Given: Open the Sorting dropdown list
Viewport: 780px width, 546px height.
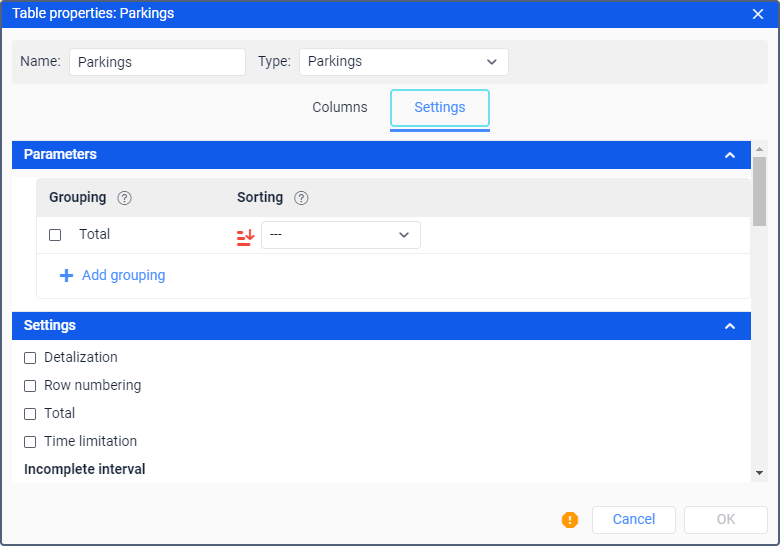Looking at the screenshot, I should [340, 235].
